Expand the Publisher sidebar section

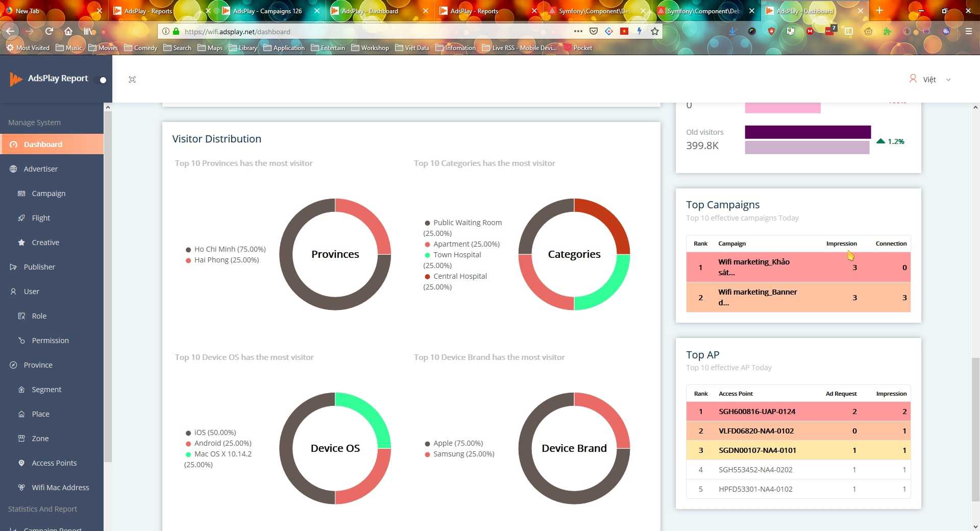tap(39, 267)
